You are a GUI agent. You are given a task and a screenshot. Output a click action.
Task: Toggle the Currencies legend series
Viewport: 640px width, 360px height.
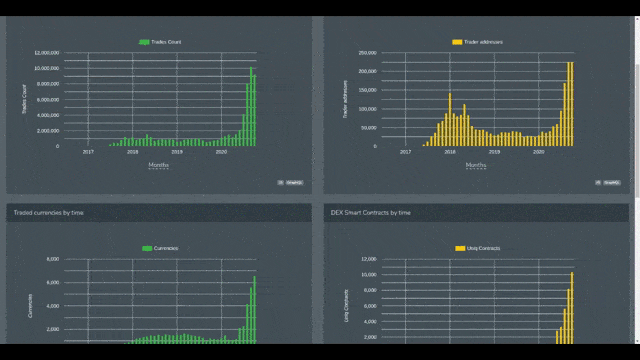(x=160, y=248)
